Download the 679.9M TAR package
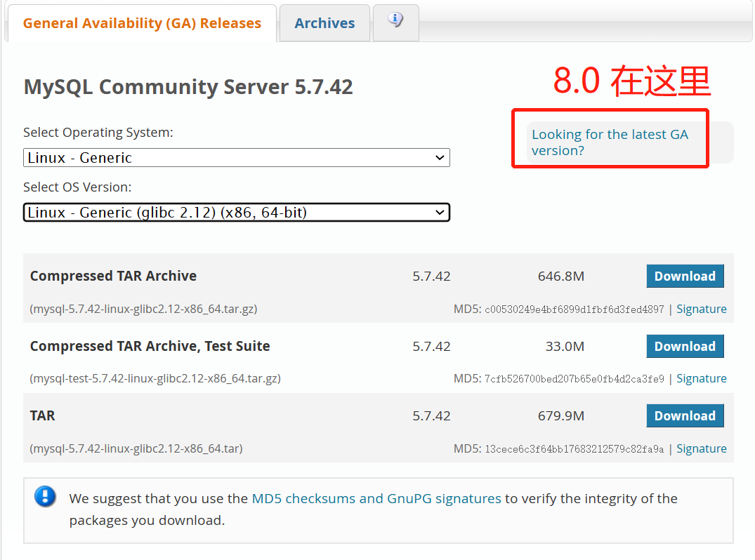The image size is (755, 560). 685,415
